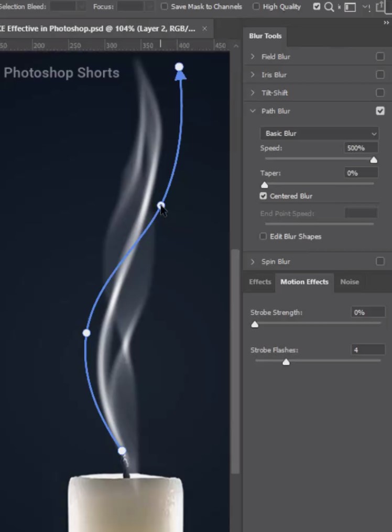The width and height of the screenshot is (392, 532).
Task: Click the Strobe Flashes slider handle
Action: pyautogui.click(x=286, y=362)
